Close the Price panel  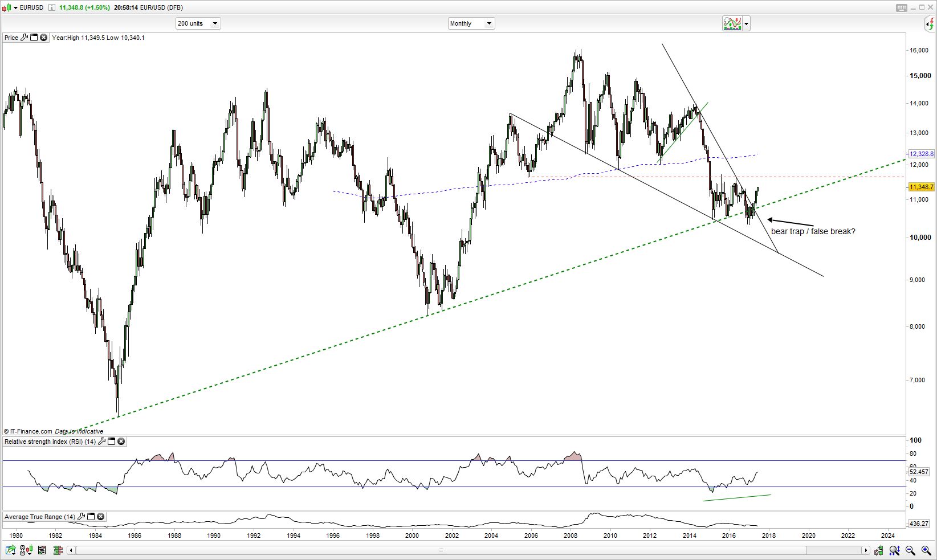[43, 38]
